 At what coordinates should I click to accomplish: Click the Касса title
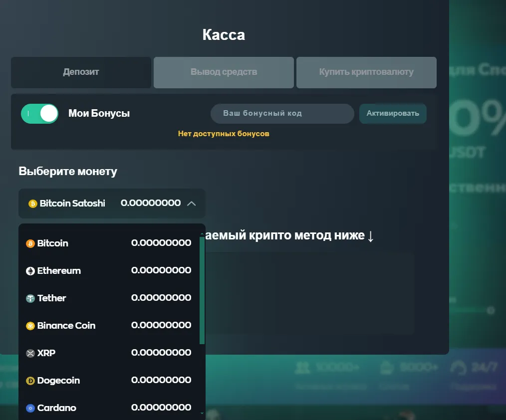click(x=224, y=35)
